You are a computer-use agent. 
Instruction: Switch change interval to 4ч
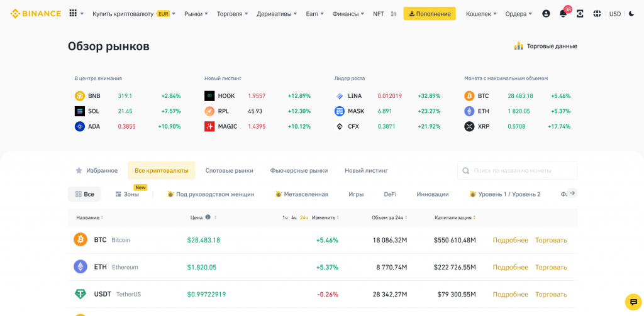click(x=294, y=217)
